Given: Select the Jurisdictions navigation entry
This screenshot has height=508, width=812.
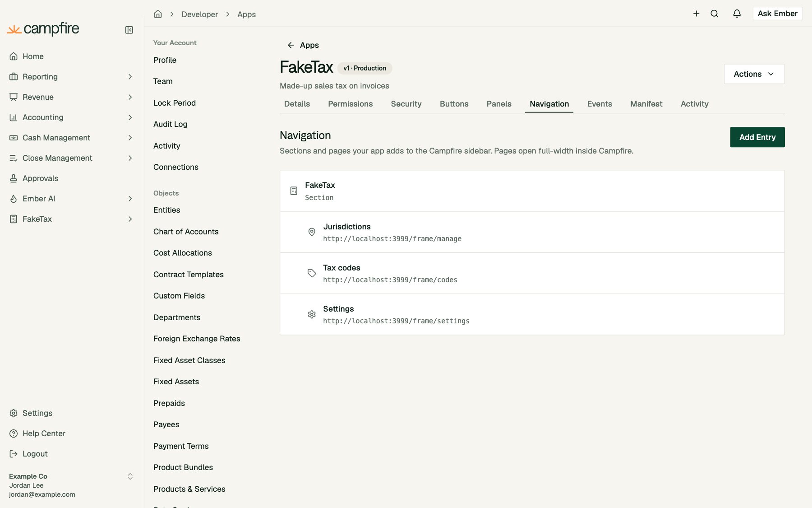Looking at the screenshot, I should [532, 232].
